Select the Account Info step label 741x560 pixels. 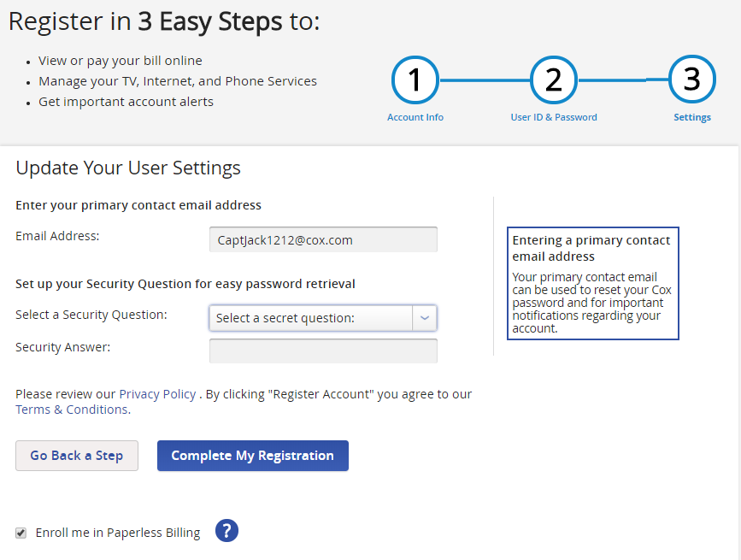pos(415,117)
